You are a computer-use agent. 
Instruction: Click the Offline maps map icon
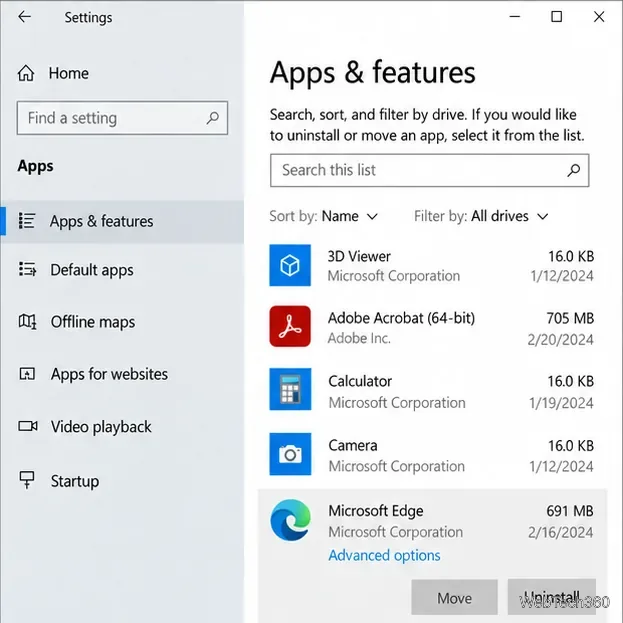(27, 321)
